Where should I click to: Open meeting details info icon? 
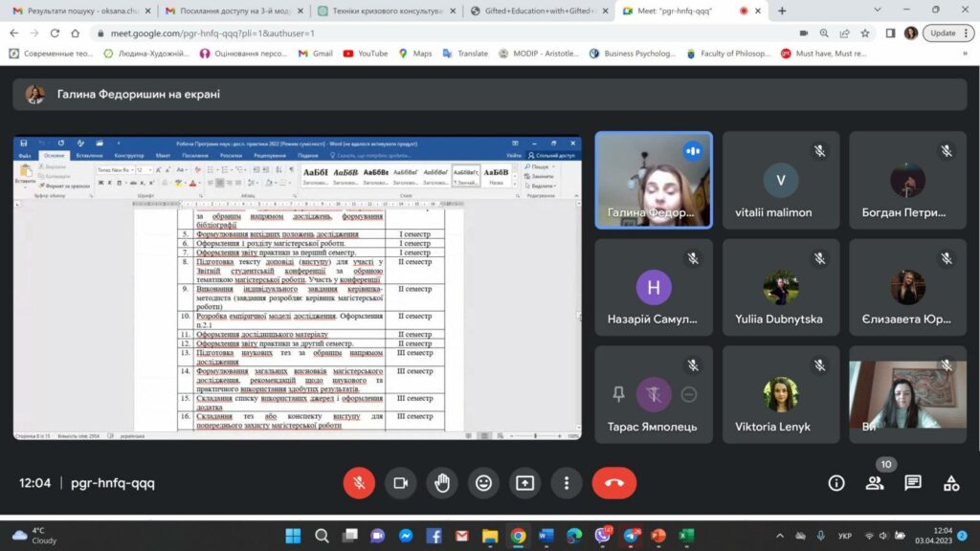(x=836, y=483)
